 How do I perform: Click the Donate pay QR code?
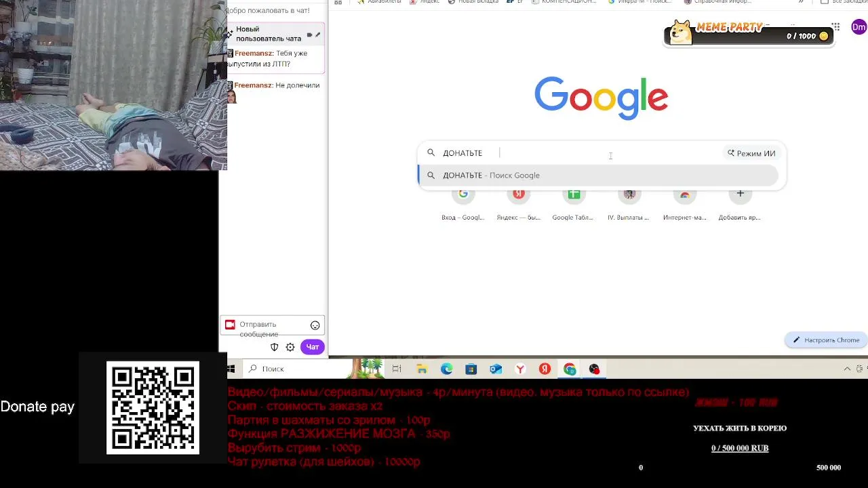pyautogui.click(x=153, y=408)
